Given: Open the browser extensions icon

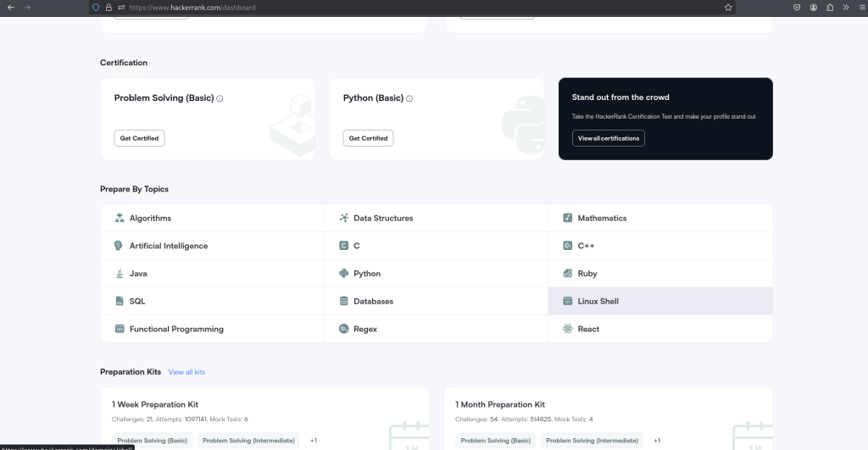Looking at the screenshot, I should (x=830, y=7).
